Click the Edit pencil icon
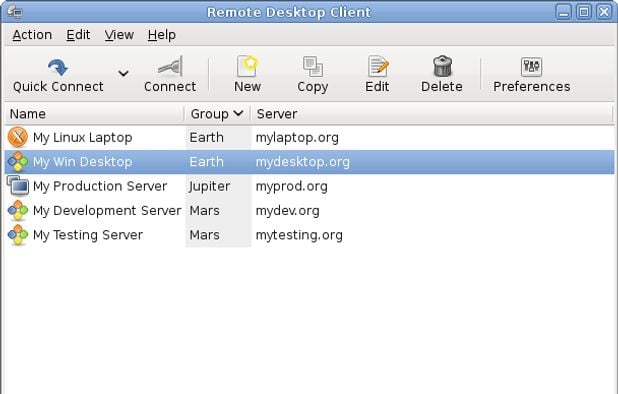 pos(378,66)
